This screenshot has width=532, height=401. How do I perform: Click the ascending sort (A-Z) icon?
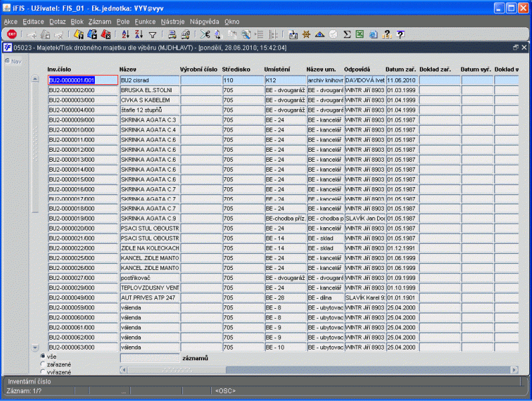tap(126, 34)
